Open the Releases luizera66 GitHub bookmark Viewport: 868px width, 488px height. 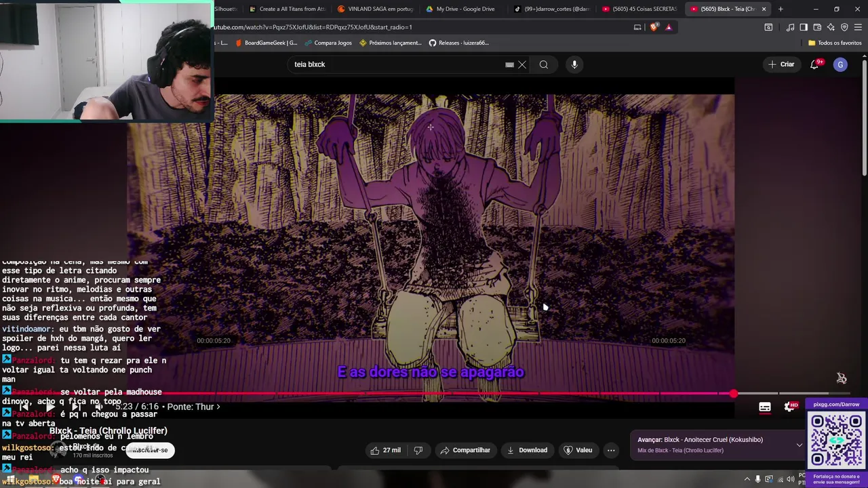[x=458, y=43]
